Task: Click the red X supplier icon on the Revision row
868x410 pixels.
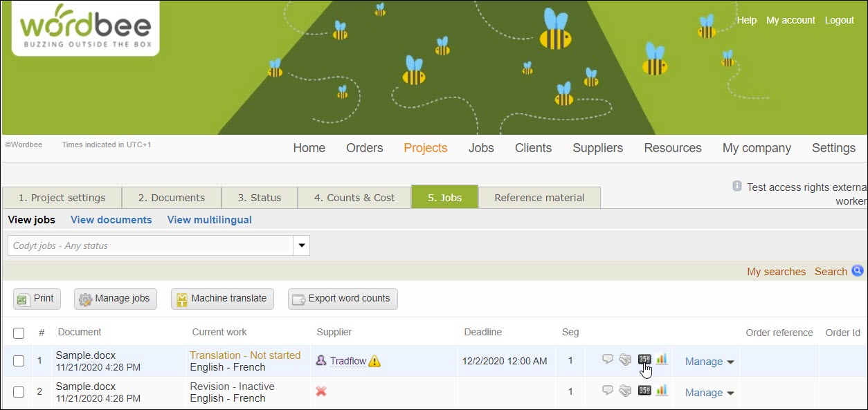Action: (320, 391)
